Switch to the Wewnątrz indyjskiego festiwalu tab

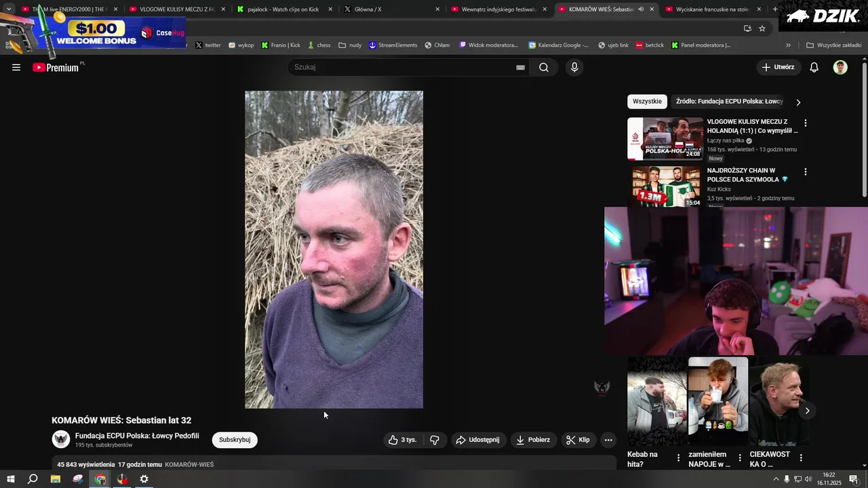(x=498, y=9)
